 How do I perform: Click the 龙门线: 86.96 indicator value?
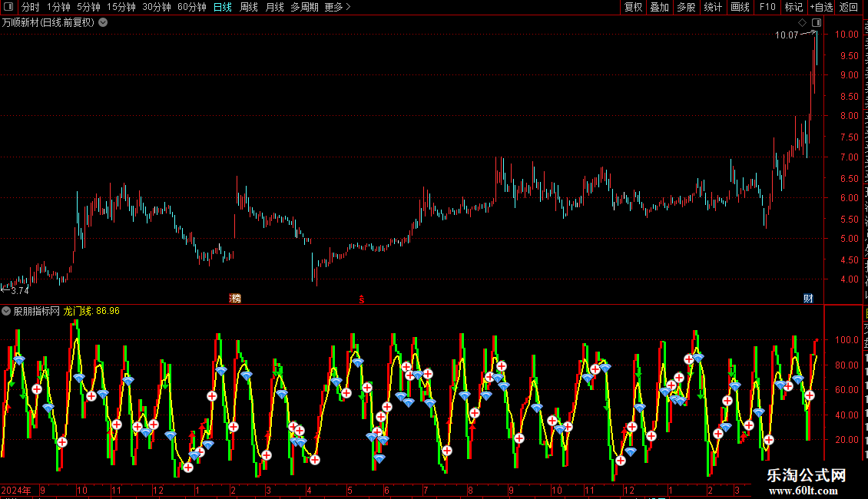(91, 311)
